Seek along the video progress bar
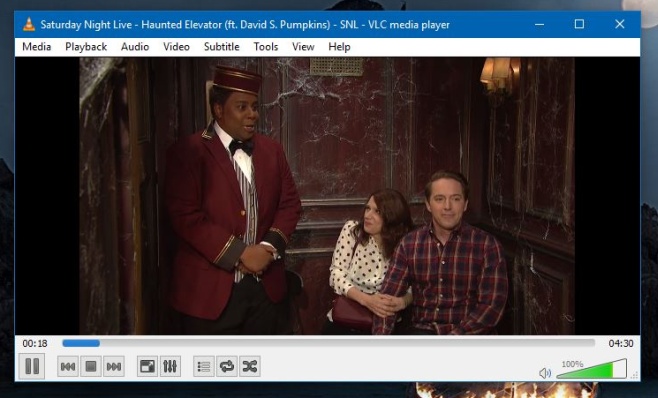The image size is (658, 398). coord(329,343)
